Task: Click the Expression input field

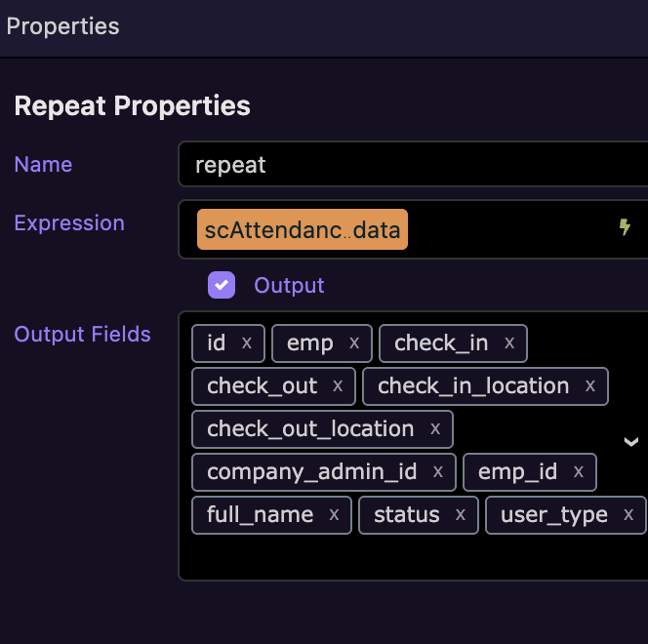Action: coord(507,230)
